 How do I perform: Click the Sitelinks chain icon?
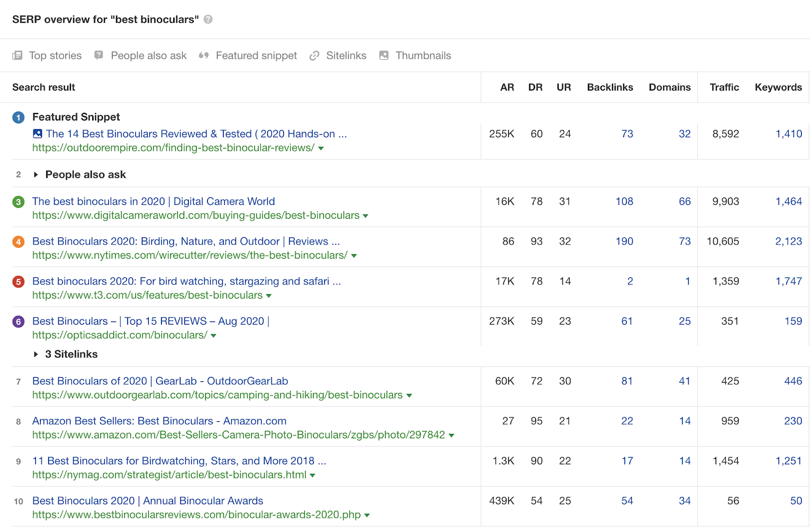314,55
